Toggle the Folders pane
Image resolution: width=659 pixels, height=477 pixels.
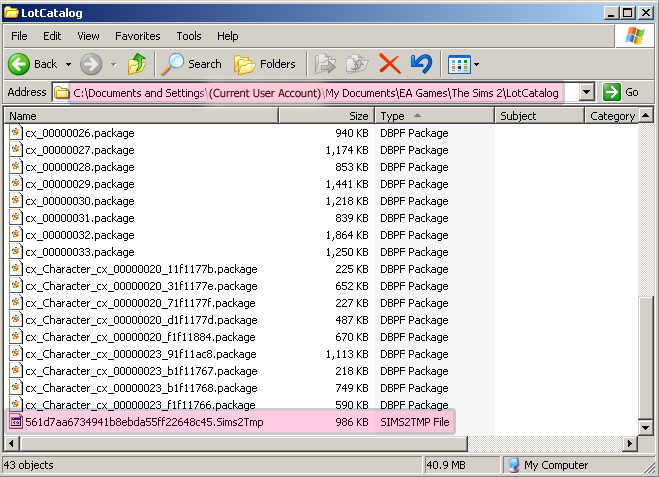pos(265,64)
